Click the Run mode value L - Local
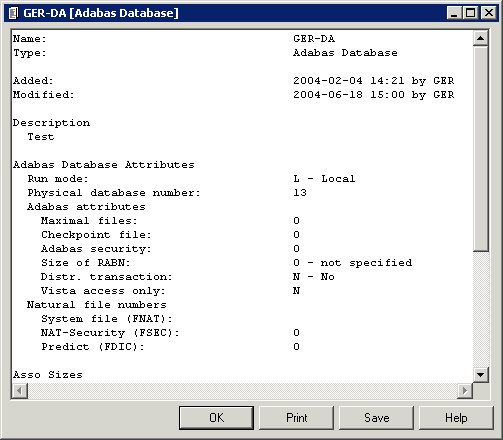Image resolution: width=503 pixels, height=440 pixels. tap(324, 179)
